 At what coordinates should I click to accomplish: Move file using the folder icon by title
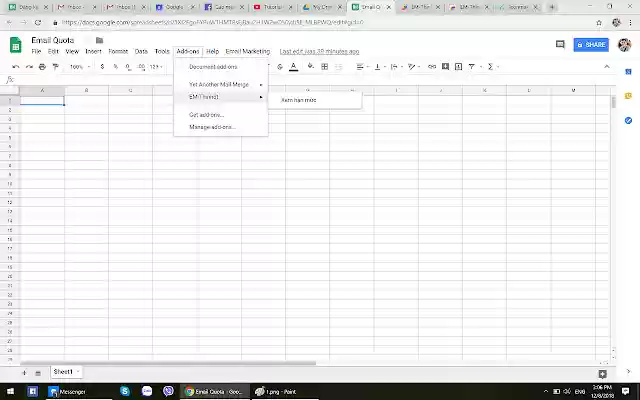click(x=99, y=40)
